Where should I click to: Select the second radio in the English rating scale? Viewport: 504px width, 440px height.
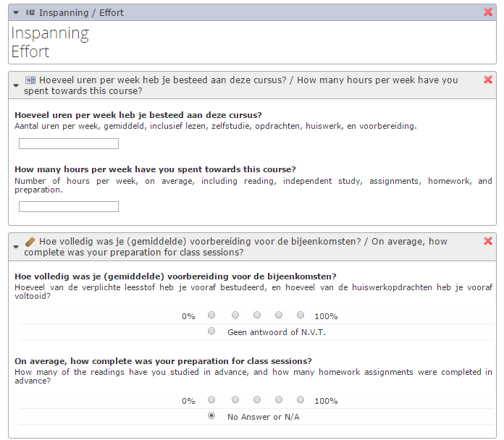(235, 399)
